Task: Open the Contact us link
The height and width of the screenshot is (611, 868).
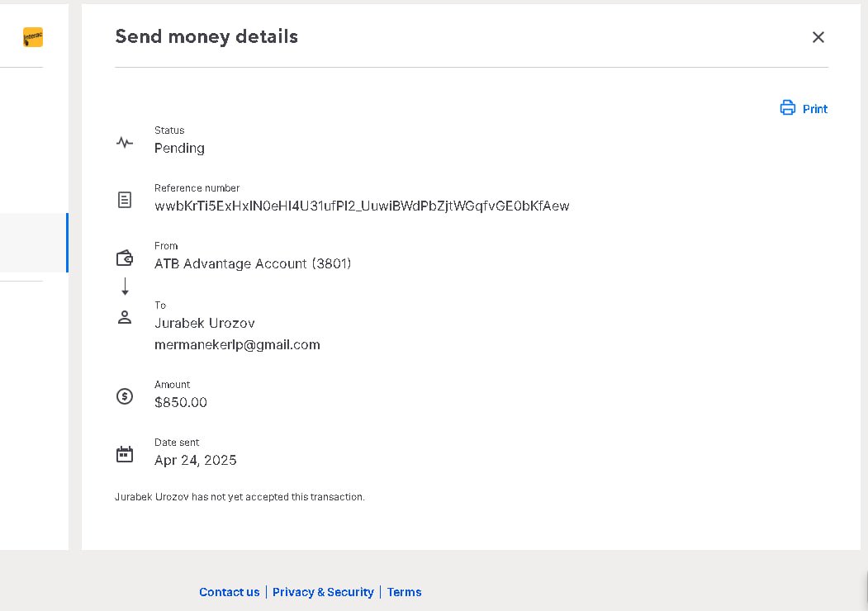Action: click(x=229, y=592)
